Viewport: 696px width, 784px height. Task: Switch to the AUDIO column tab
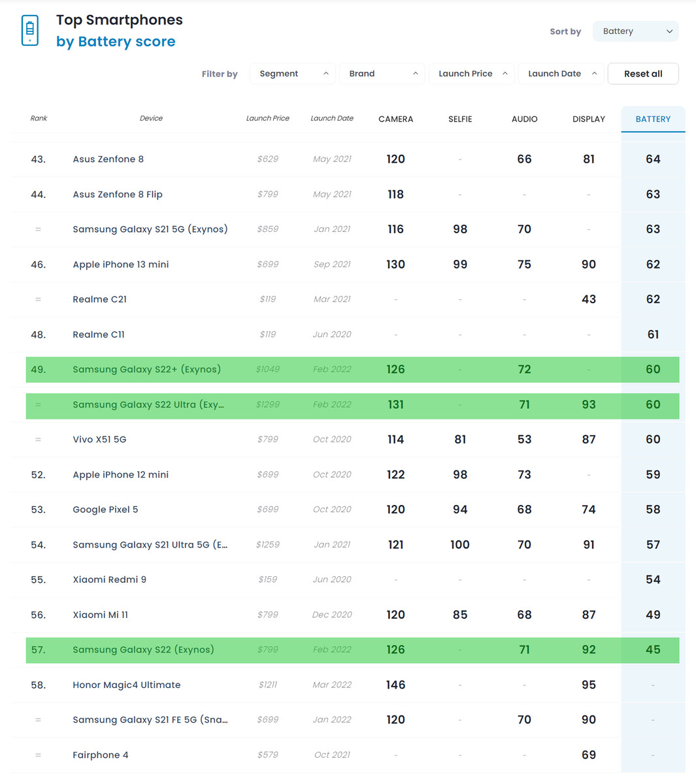(524, 119)
